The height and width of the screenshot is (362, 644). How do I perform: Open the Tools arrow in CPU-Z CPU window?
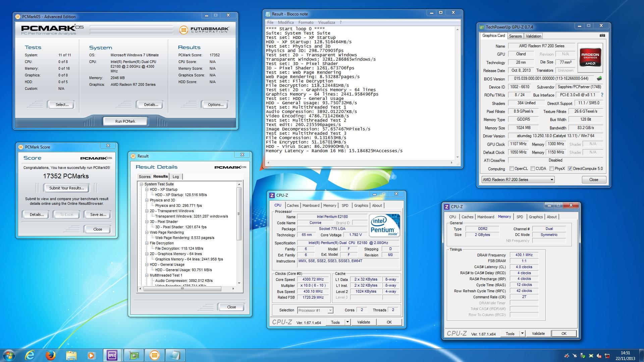tap(347, 322)
